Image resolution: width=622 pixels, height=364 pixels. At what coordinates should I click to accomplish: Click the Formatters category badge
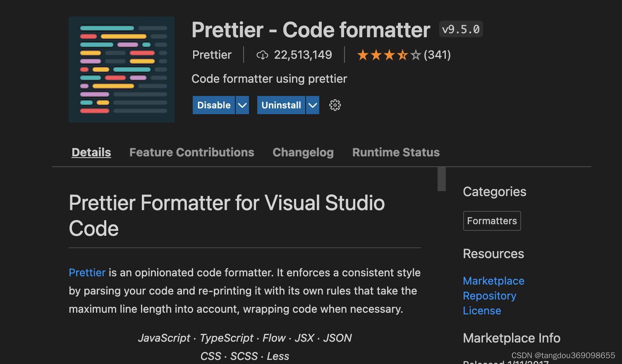tap(492, 220)
